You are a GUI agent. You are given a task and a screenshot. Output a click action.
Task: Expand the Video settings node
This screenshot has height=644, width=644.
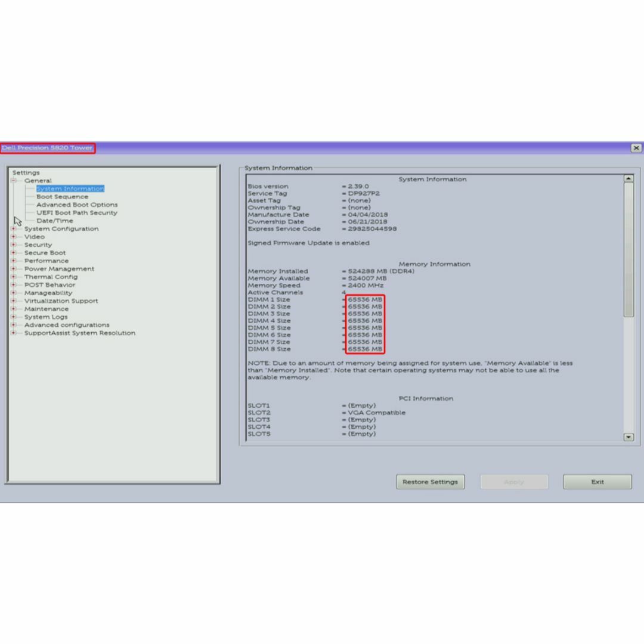(14, 237)
